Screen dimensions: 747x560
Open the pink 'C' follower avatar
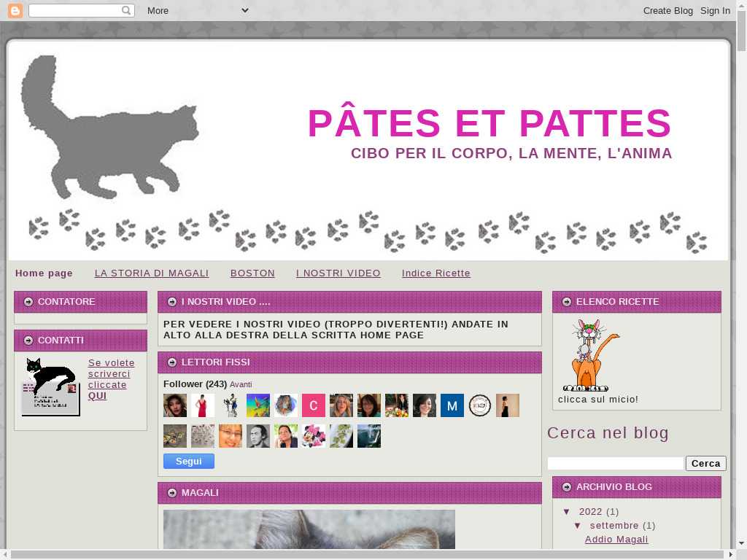point(314,405)
